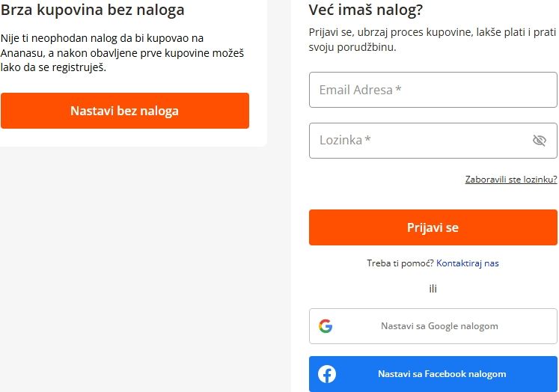
Task: Click the Već imaš nalog? heading
Action: [x=366, y=10]
